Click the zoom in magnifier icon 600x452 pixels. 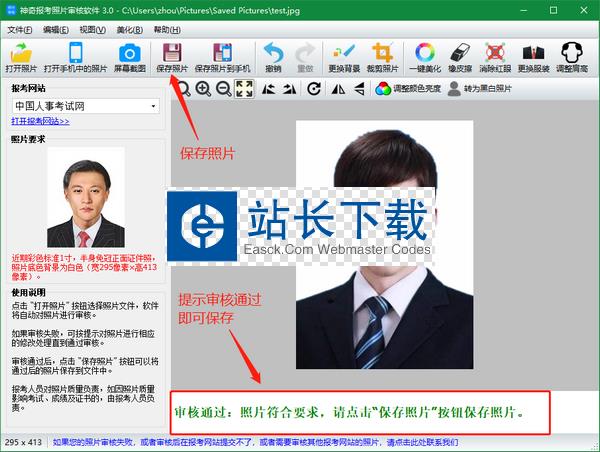pyautogui.click(x=203, y=89)
